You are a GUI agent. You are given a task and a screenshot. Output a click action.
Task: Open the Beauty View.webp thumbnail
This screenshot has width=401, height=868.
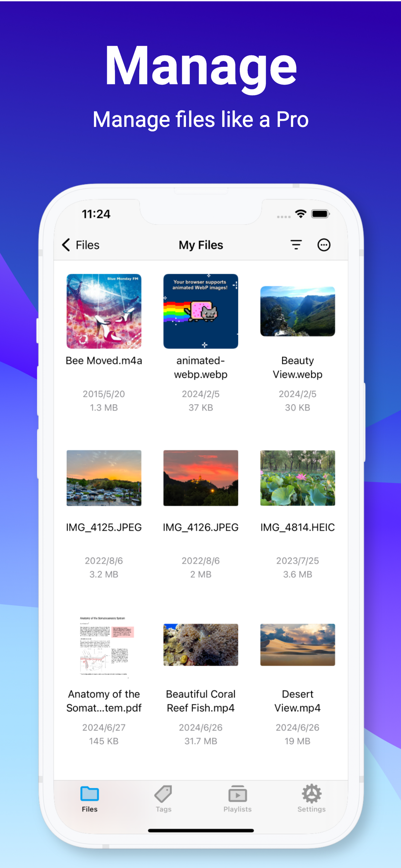click(298, 311)
